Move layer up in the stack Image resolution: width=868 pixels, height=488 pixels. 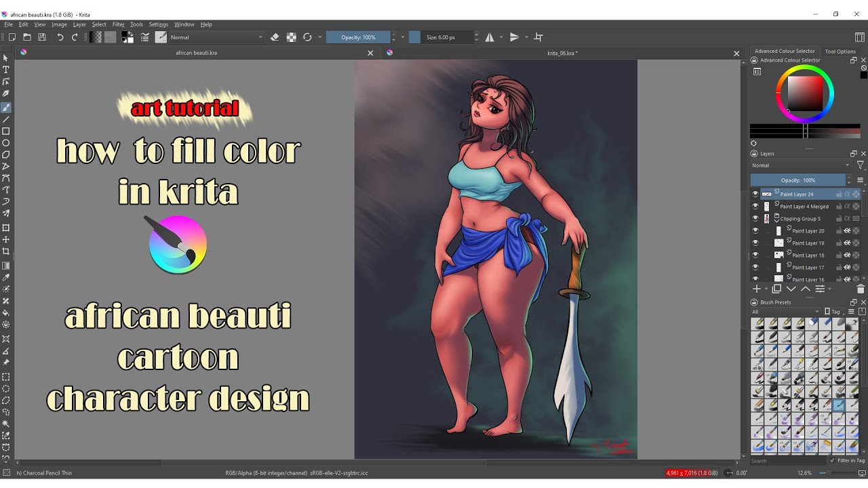(x=806, y=289)
